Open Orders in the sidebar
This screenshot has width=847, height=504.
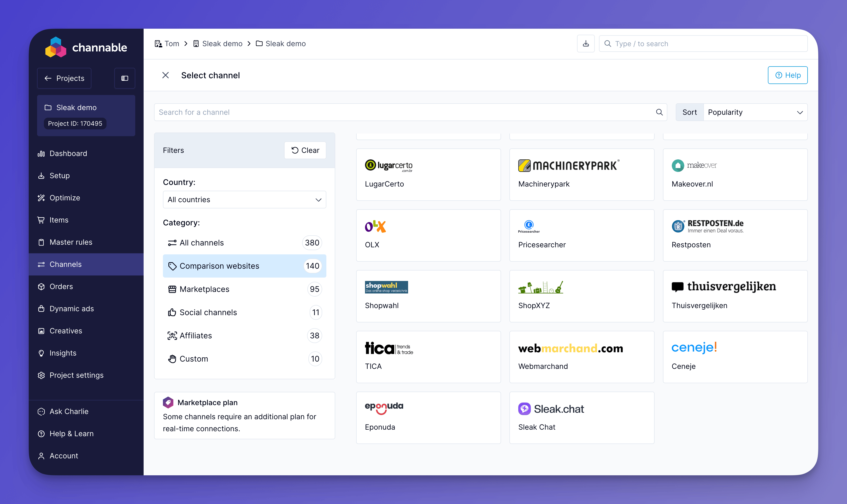click(86, 286)
